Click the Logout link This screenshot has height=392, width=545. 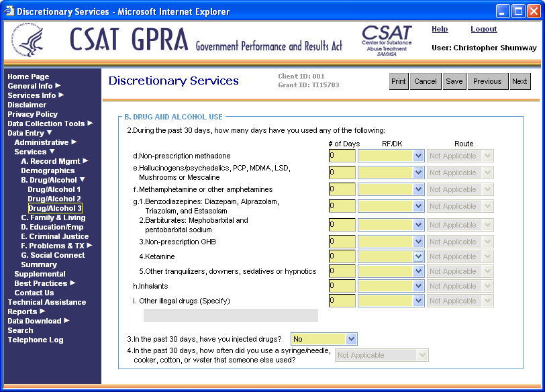[x=483, y=29]
